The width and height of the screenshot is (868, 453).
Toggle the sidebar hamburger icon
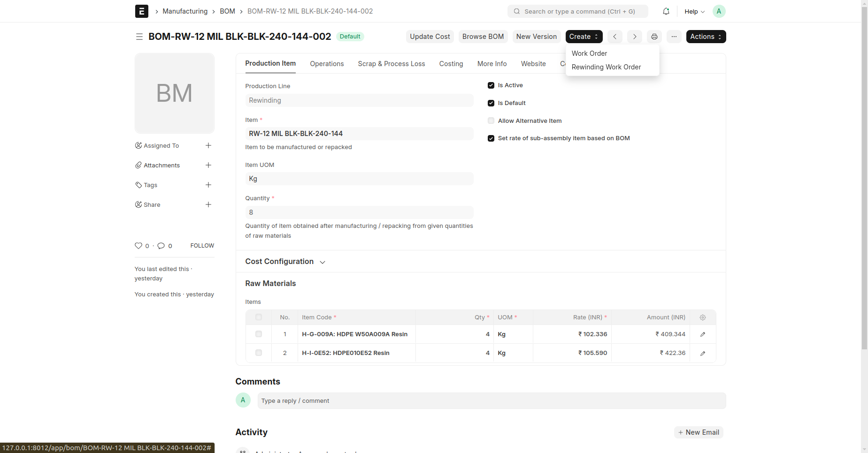tap(139, 37)
